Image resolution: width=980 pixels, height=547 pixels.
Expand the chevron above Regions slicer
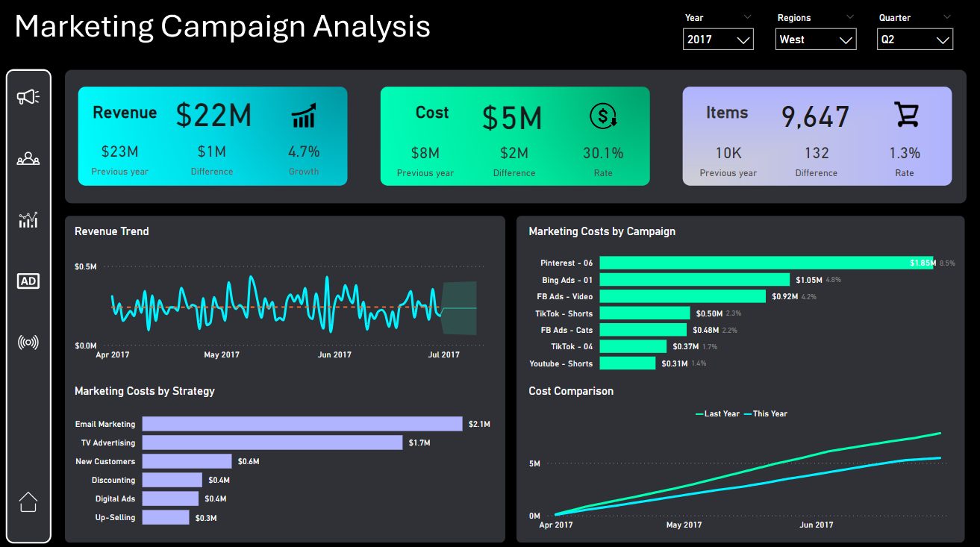click(x=850, y=16)
